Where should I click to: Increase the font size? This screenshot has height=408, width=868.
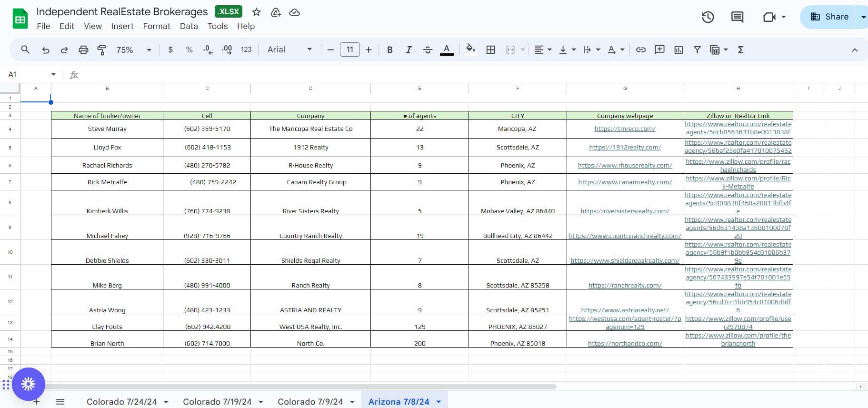369,50
